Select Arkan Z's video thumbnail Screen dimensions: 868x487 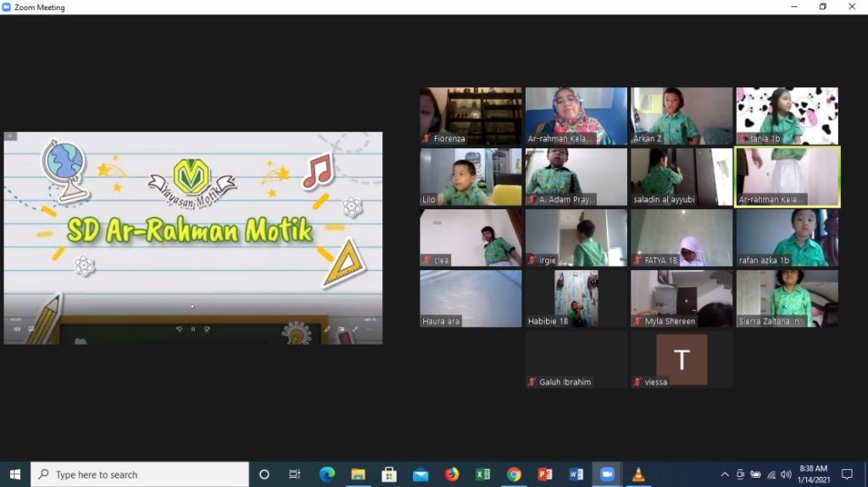682,116
